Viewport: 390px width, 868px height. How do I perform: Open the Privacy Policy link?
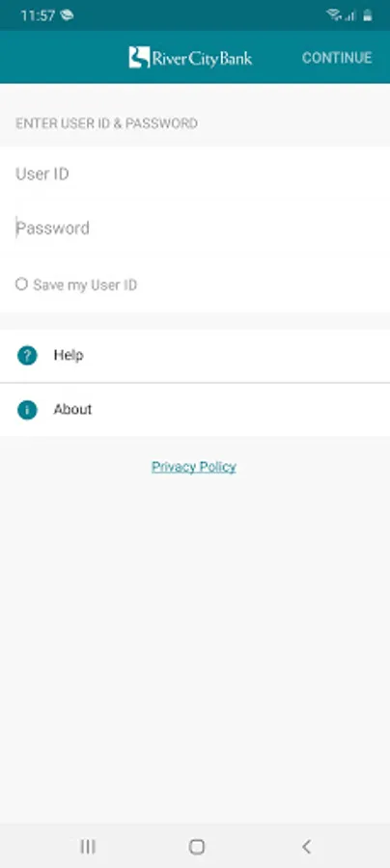click(x=194, y=467)
